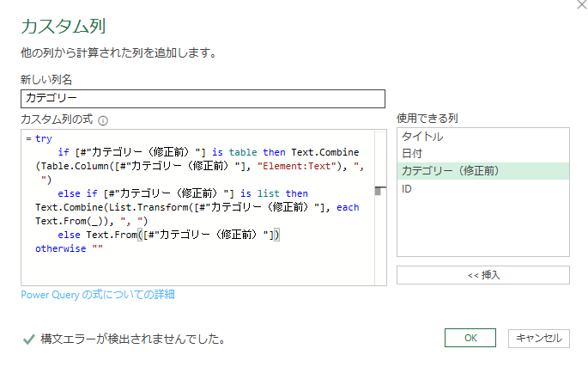
Task: Click the formula editor's vertical scrollbar thumb
Action: (x=380, y=191)
